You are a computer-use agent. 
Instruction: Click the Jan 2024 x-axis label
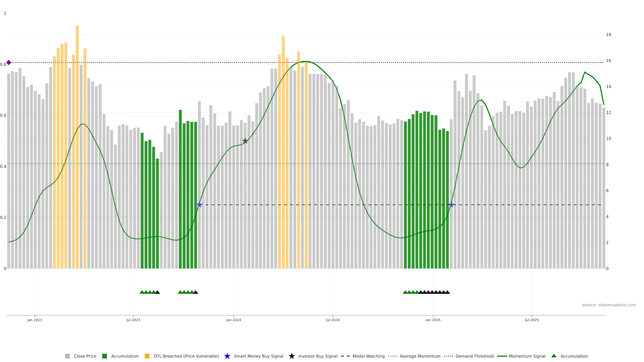pyautogui.click(x=233, y=320)
